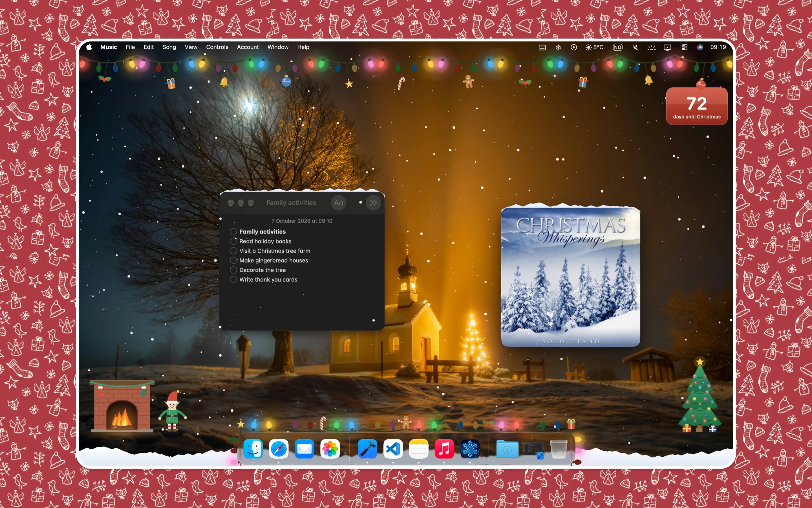Open the Controls menu
Viewport: 812px width, 508px height.
(217, 47)
